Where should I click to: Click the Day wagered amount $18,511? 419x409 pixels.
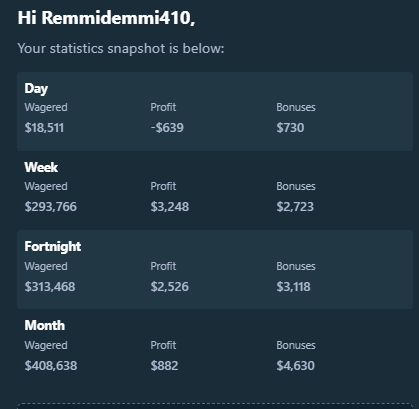(44, 128)
